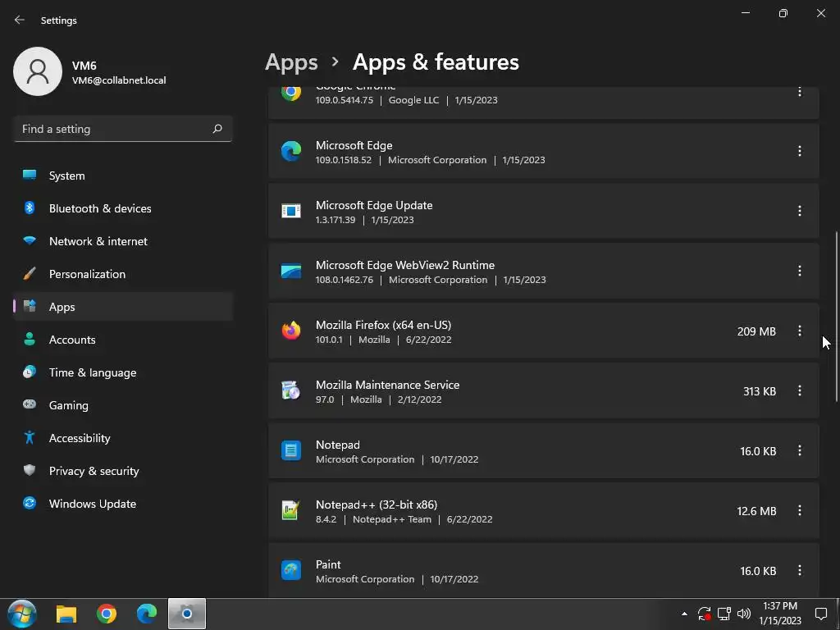Click the 12.6 MB size of Notepad++
The height and width of the screenshot is (630, 840).
click(756, 512)
